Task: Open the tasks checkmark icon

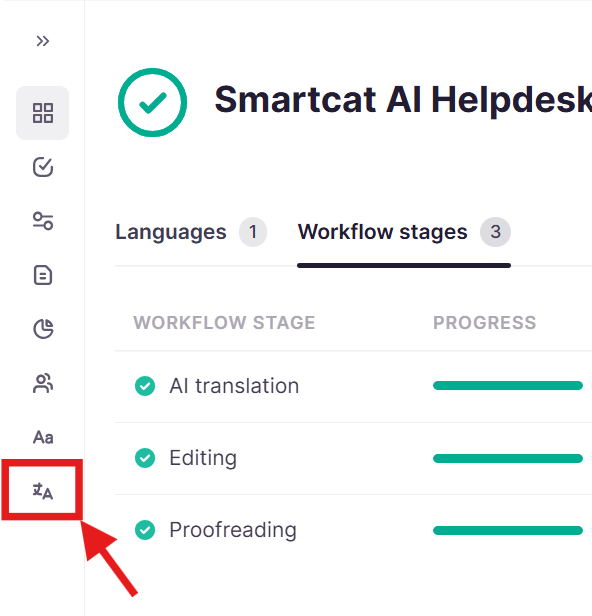Action: [x=42, y=167]
